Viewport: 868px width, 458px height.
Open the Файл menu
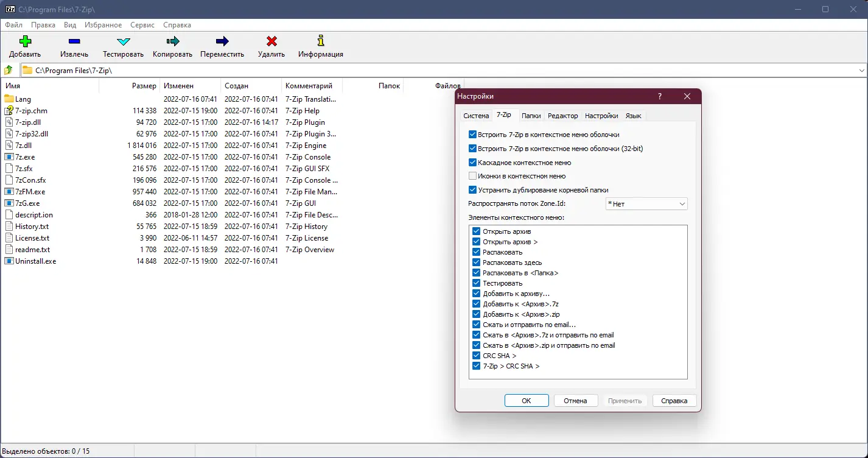(x=14, y=25)
